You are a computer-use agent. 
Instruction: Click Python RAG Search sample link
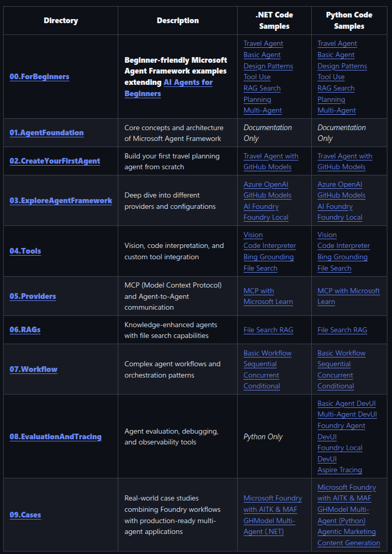click(336, 88)
